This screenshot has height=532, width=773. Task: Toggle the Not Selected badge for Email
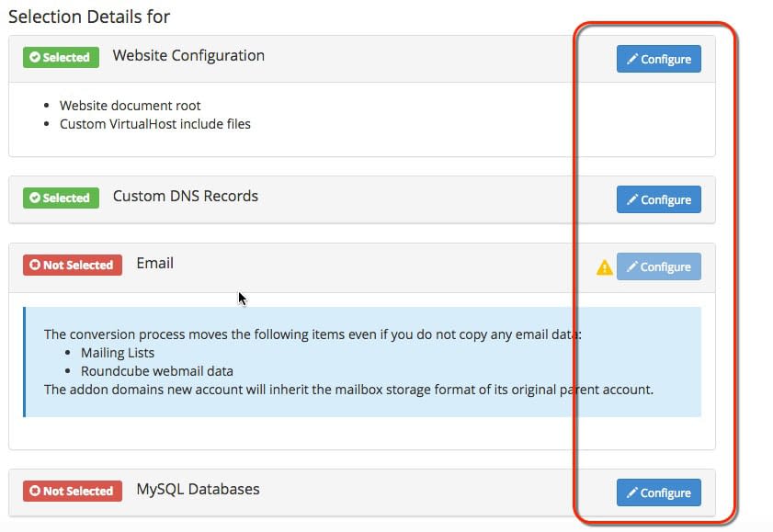[72, 265]
